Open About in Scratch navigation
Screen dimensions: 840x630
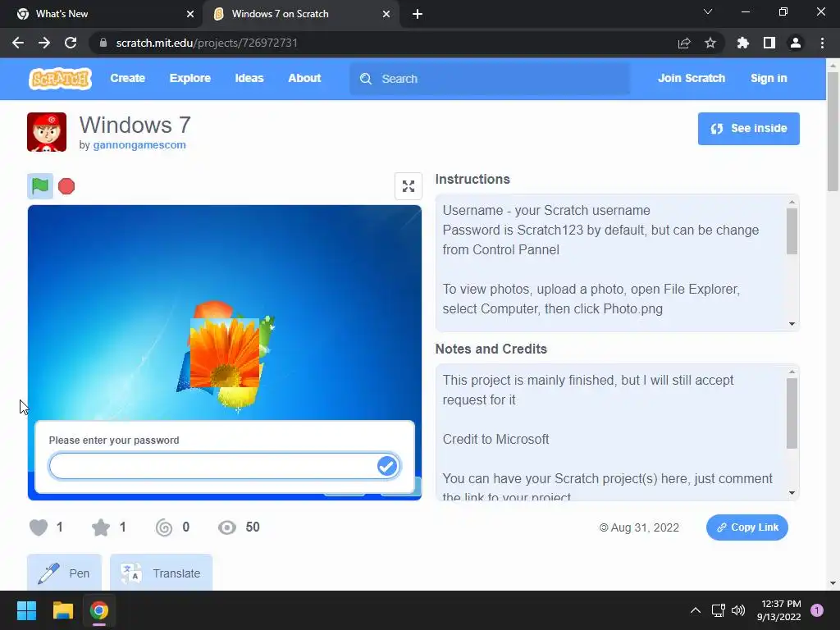pos(304,78)
